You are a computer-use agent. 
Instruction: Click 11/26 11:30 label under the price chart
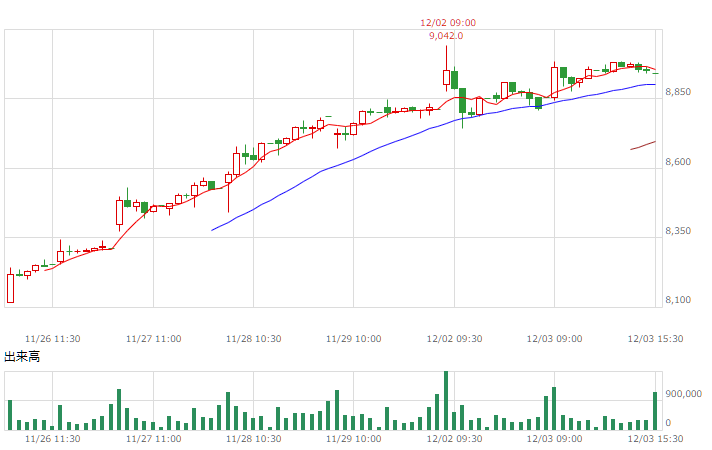pyautogui.click(x=53, y=339)
